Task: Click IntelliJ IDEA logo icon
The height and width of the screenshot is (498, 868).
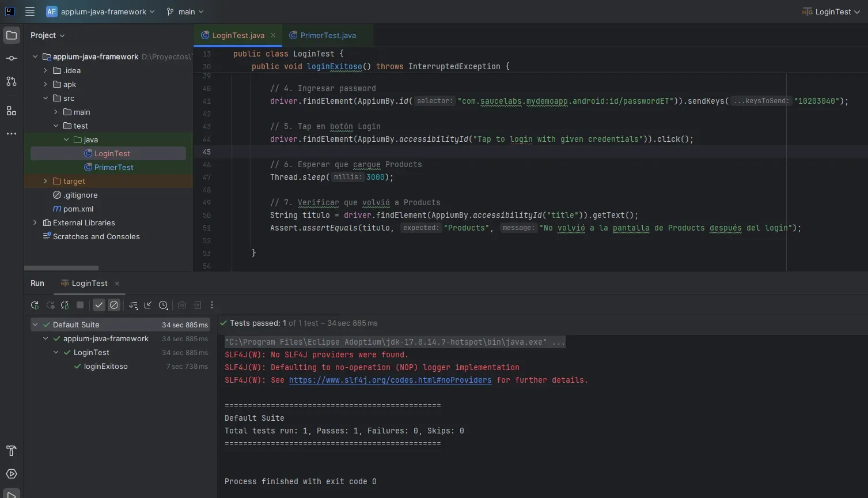Action: click(9, 12)
